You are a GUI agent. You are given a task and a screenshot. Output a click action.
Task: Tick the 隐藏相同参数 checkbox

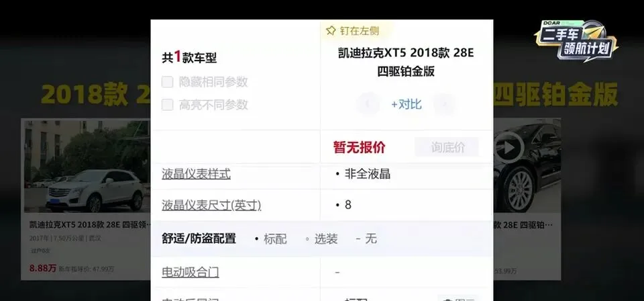(167, 82)
